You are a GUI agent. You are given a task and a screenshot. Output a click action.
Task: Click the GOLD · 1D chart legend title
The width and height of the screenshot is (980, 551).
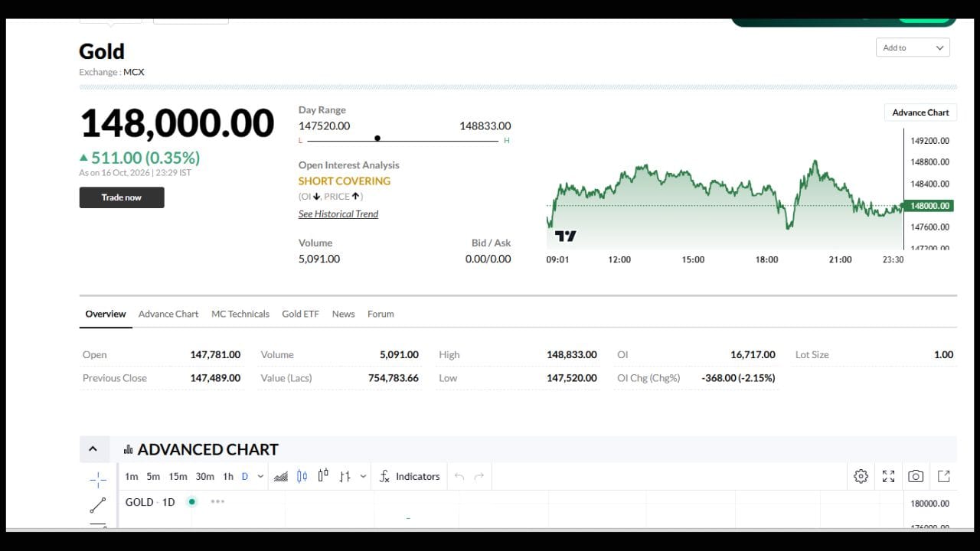point(150,502)
